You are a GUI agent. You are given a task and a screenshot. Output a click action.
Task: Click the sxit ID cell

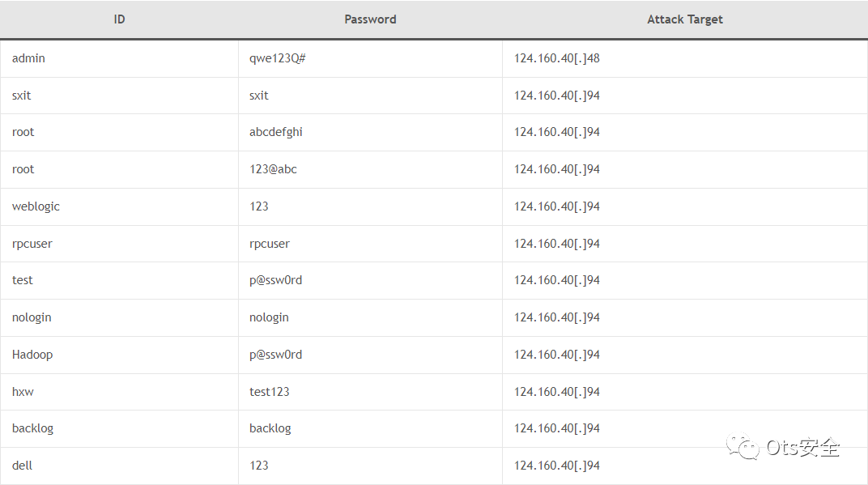(22, 96)
